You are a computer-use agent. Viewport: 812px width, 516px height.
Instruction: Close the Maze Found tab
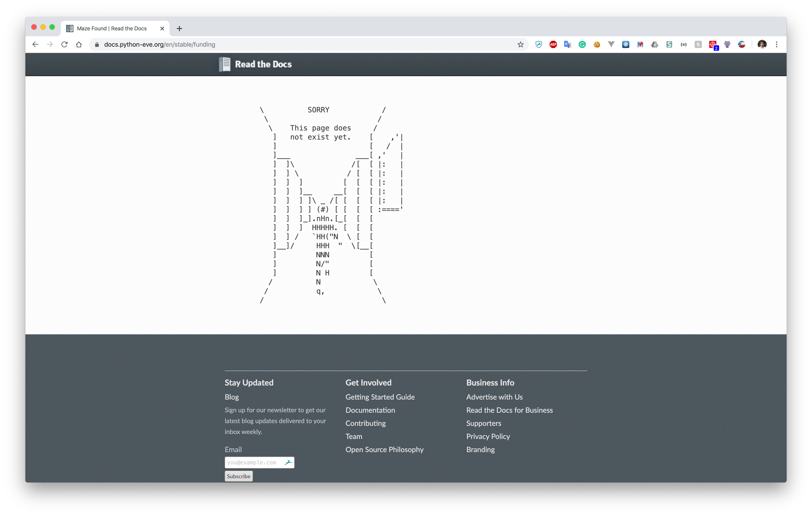point(162,28)
